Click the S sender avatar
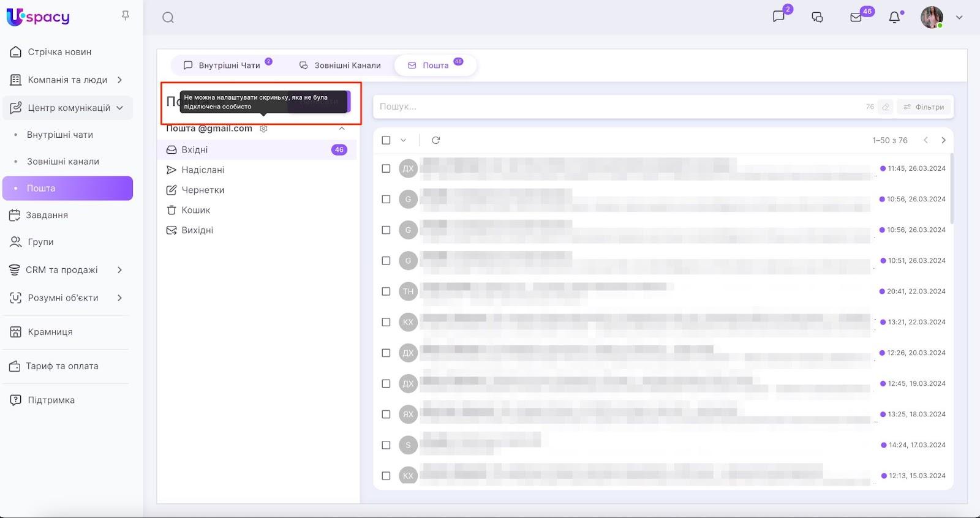 pyautogui.click(x=408, y=445)
